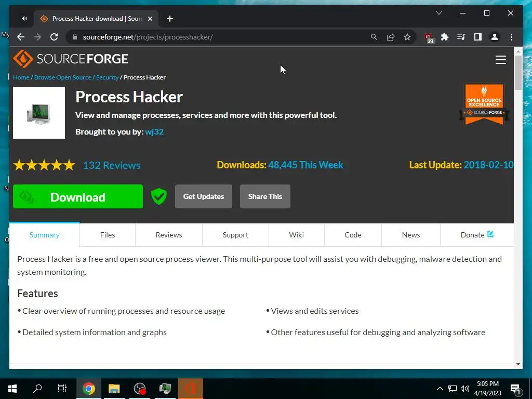Click the Process Hacker project icon thumbnail

click(39, 113)
